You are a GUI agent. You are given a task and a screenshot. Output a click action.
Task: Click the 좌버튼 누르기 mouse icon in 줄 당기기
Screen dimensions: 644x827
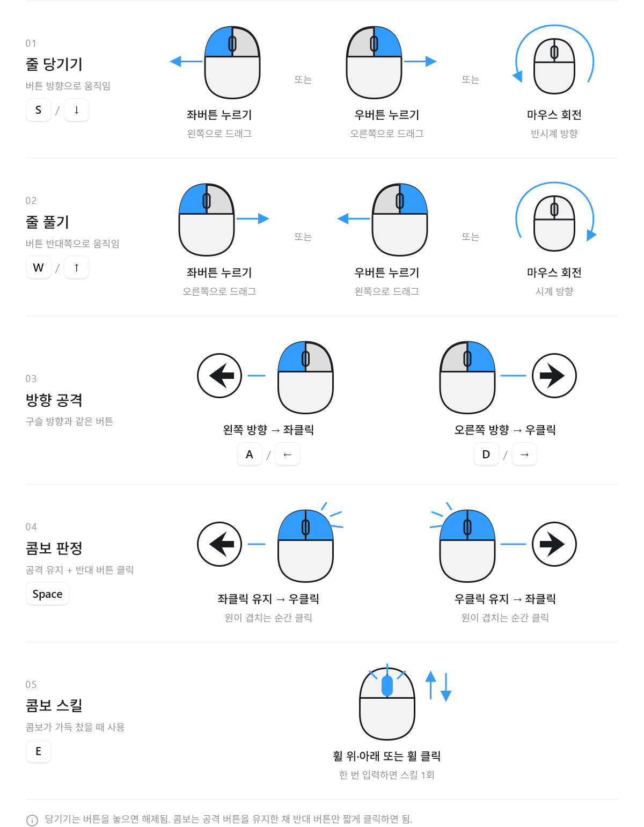point(232,62)
